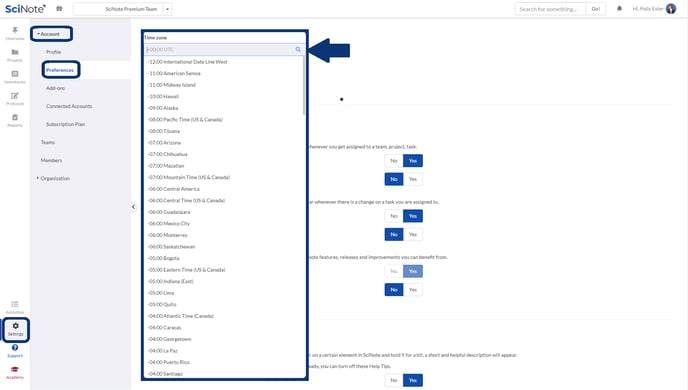
Task: Click the Settings gear icon
Action: 15,326
